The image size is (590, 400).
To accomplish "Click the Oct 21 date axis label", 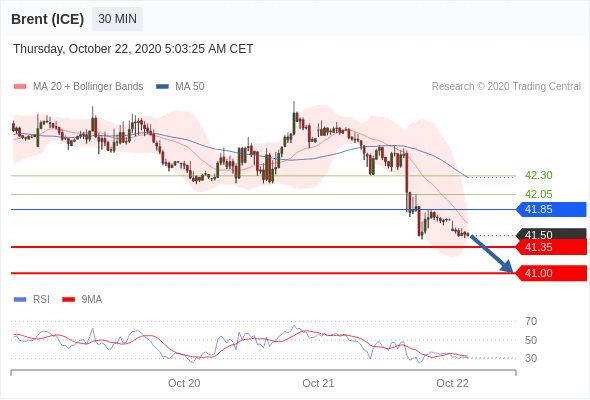I will (318, 383).
